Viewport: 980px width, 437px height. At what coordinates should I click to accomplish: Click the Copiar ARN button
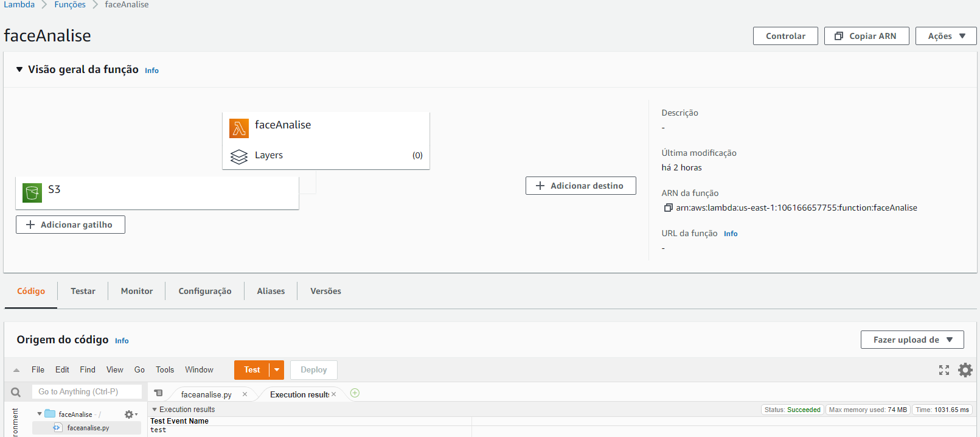pyautogui.click(x=866, y=36)
